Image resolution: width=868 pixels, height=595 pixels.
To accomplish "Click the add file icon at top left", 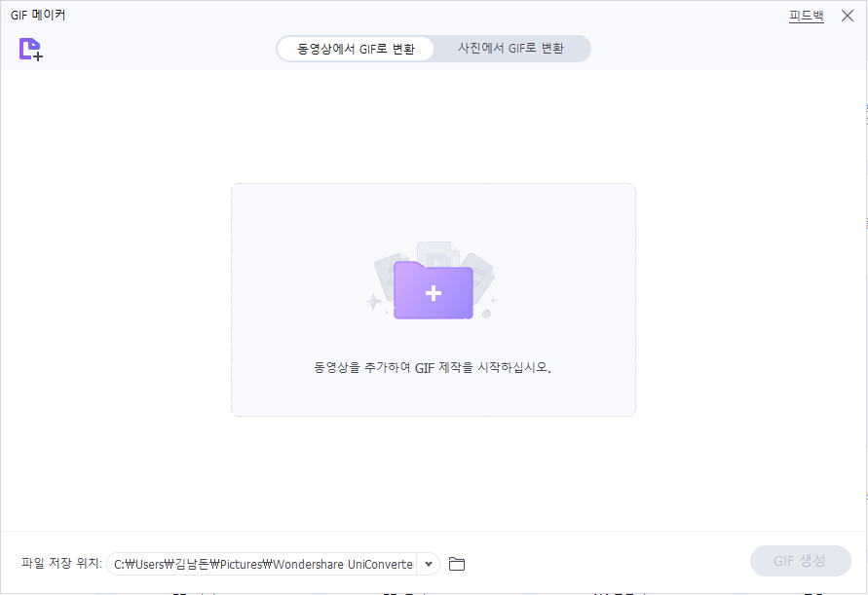I will pyautogui.click(x=31, y=50).
